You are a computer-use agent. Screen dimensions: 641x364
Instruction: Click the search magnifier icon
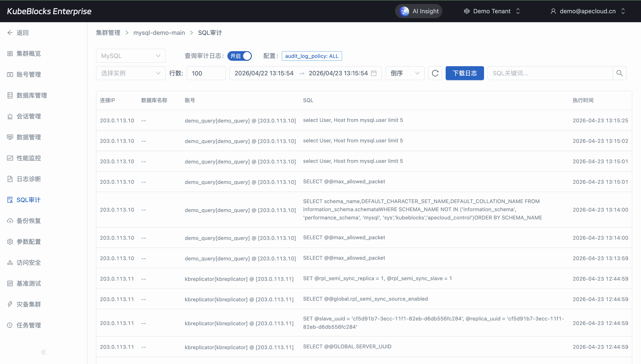click(619, 73)
